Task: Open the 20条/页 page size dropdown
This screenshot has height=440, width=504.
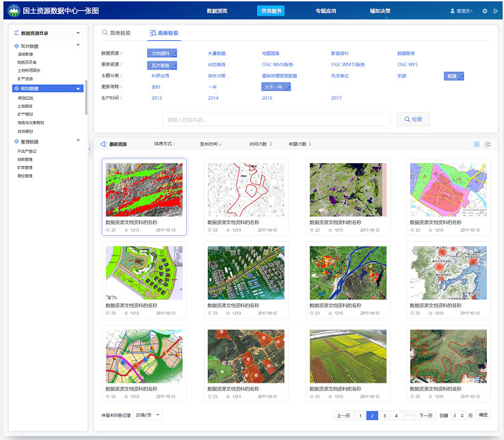Action: pyautogui.click(x=148, y=415)
